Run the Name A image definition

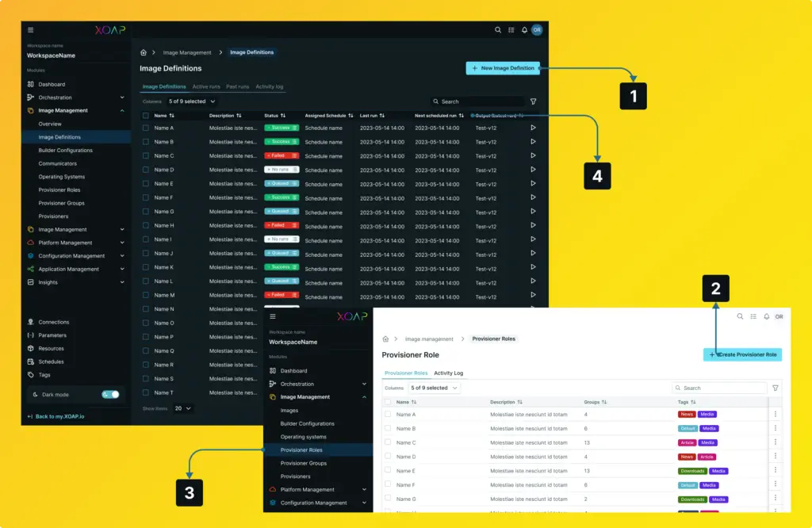coord(533,128)
